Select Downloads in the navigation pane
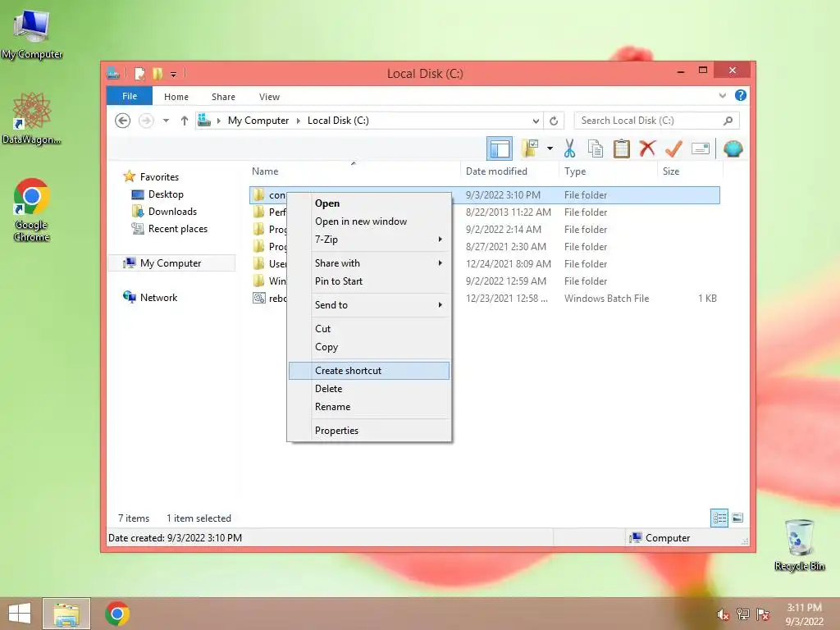840x630 pixels. coord(172,211)
